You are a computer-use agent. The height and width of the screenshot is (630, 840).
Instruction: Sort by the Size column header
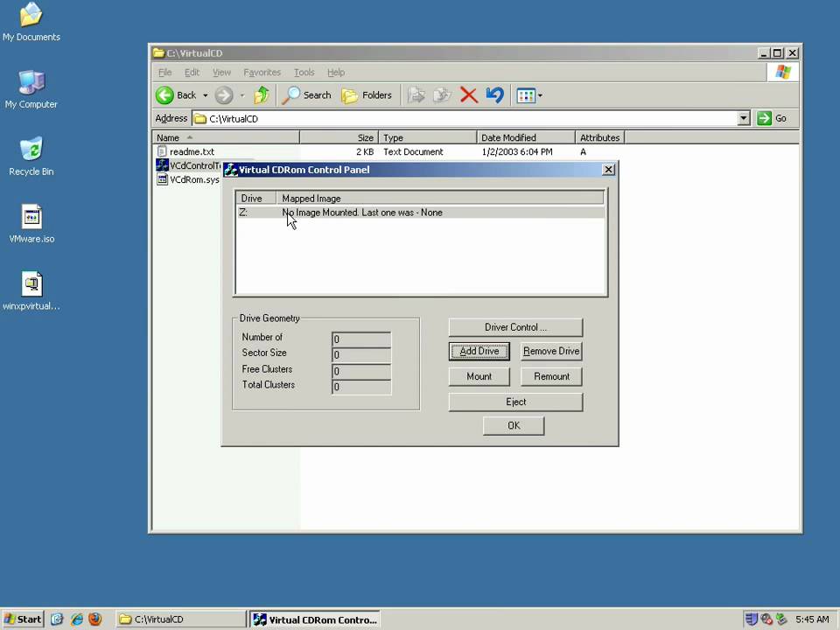pyautogui.click(x=339, y=137)
